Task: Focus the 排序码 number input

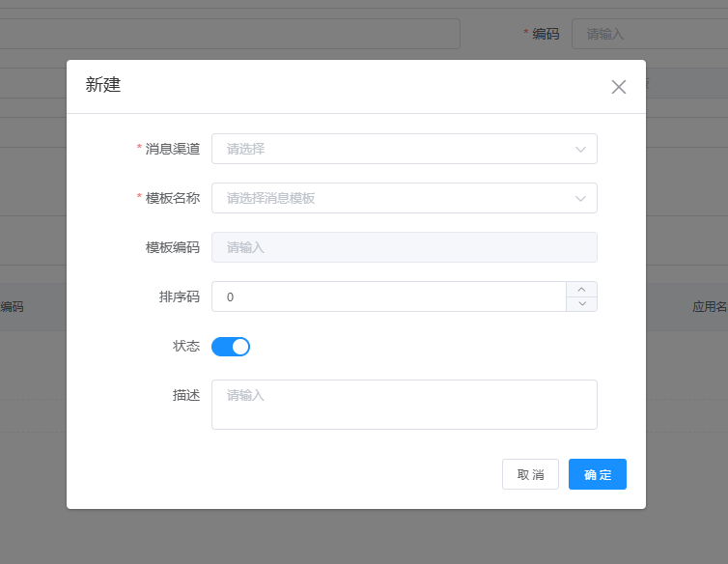Action: click(x=388, y=296)
